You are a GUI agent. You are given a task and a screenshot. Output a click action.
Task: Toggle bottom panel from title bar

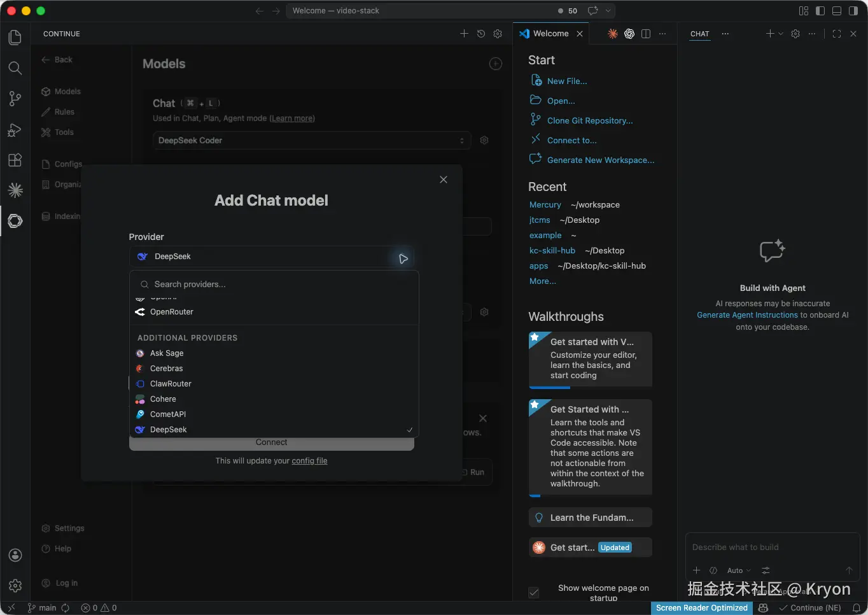[837, 11]
